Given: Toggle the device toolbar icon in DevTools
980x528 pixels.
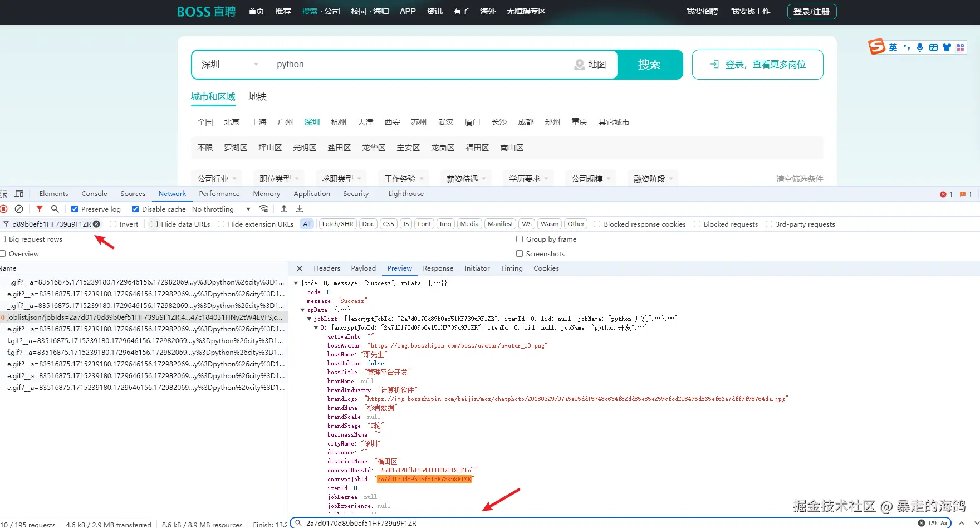Looking at the screenshot, I should 19,194.
